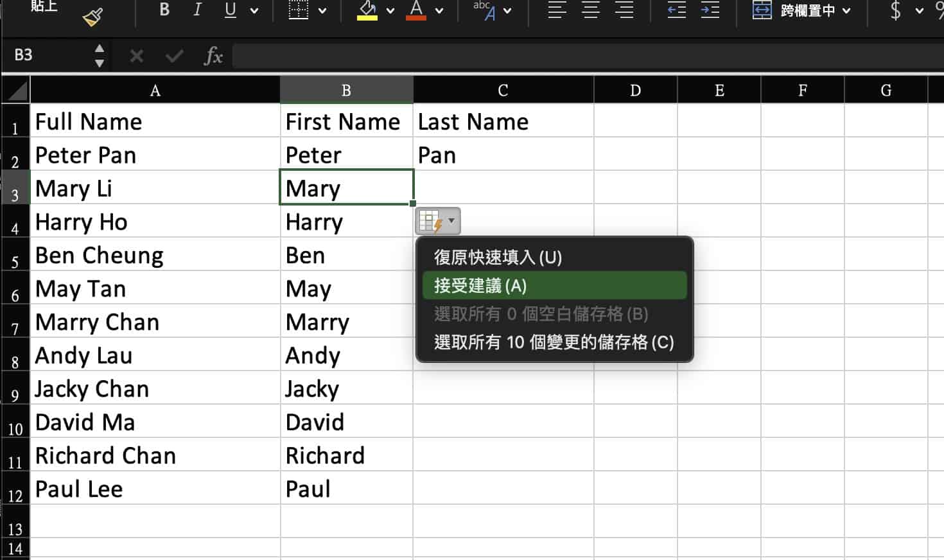This screenshot has width=944, height=560.
Task: Click the yellow fill color swatch
Action: pyautogui.click(x=366, y=18)
